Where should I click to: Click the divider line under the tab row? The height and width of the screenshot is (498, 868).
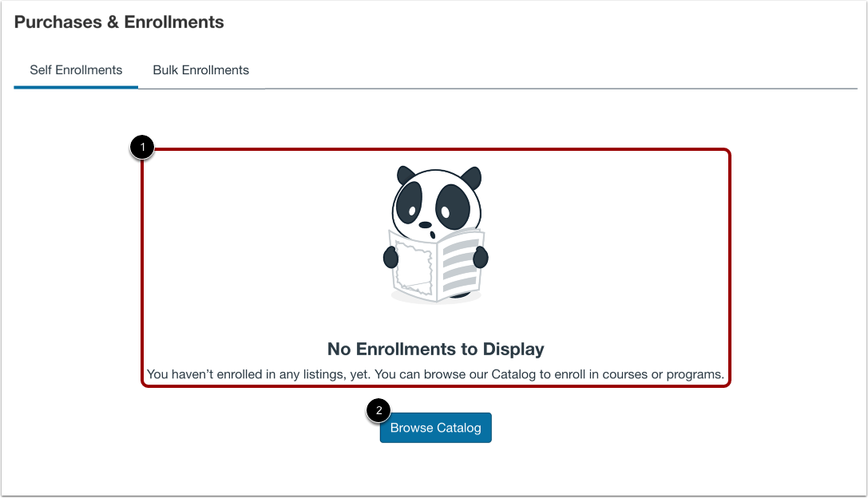pyautogui.click(x=479, y=89)
